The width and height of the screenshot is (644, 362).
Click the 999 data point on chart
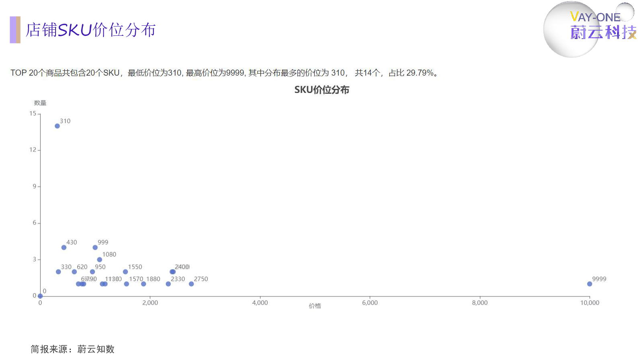pyautogui.click(x=95, y=247)
